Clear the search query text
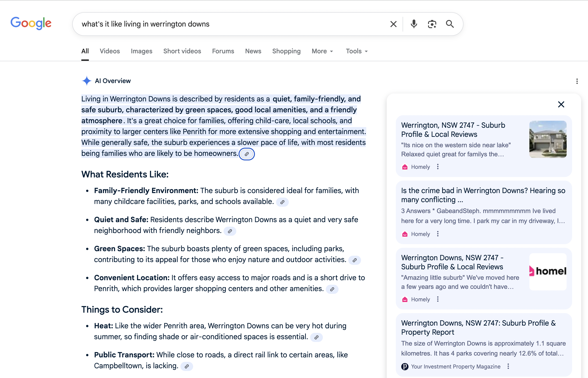 pyautogui.click(x=393, y=24)
